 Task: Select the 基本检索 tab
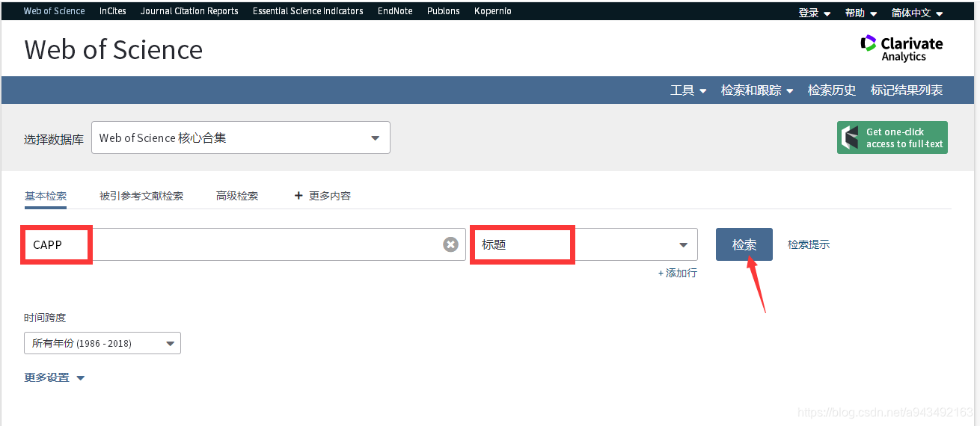[46, 196]
